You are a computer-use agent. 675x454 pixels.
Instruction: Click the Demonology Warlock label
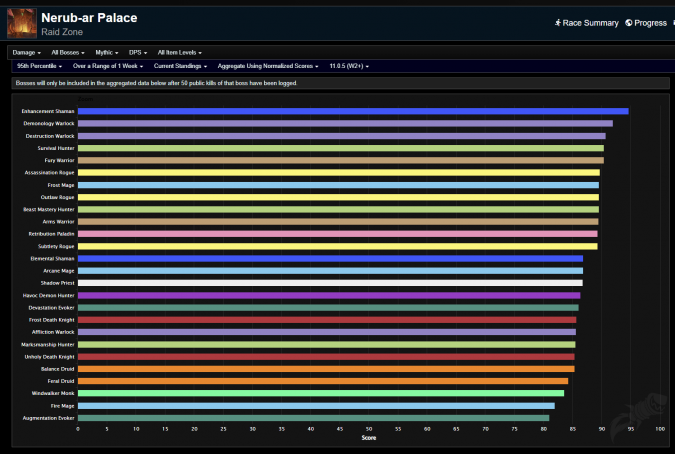49,124
